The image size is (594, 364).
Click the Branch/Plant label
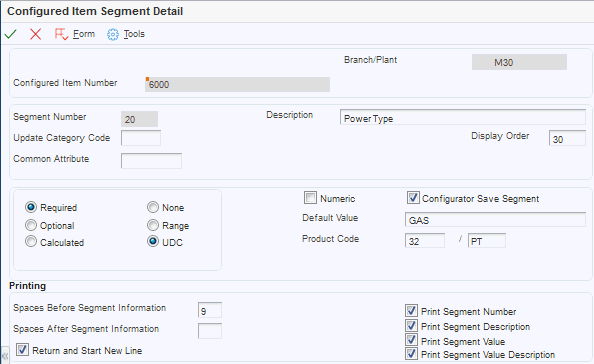[x=370, y=59]
